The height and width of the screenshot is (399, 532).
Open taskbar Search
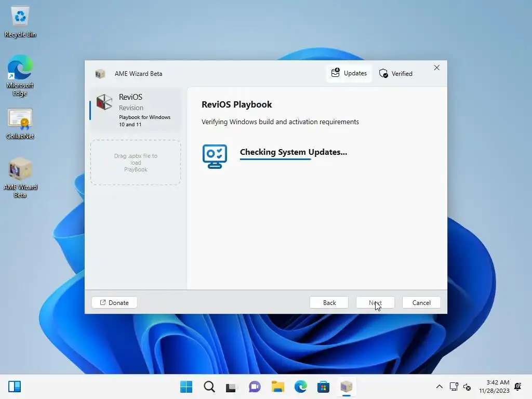point(209,387)
